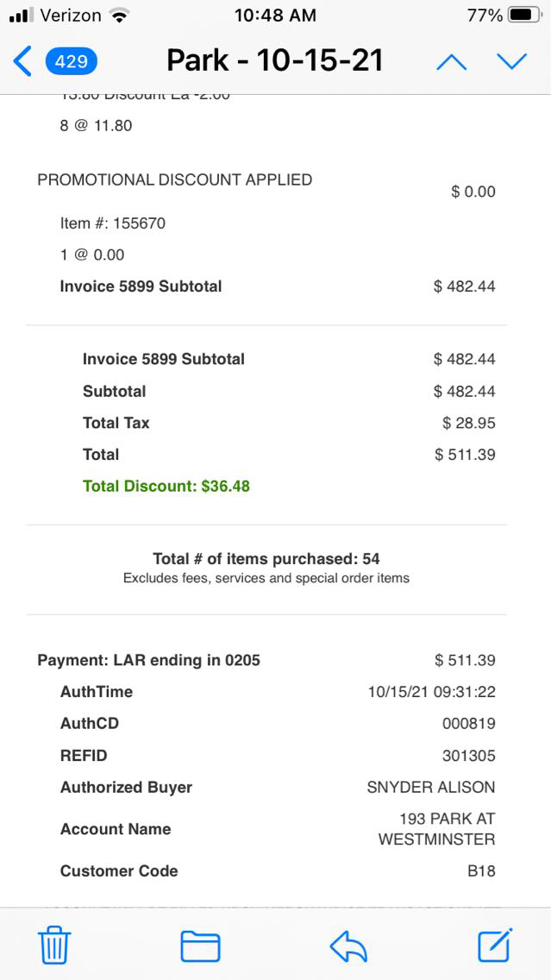Tap the AuthCD value 000819
This screenshot has width=551, height=980.
click(469, 724)
